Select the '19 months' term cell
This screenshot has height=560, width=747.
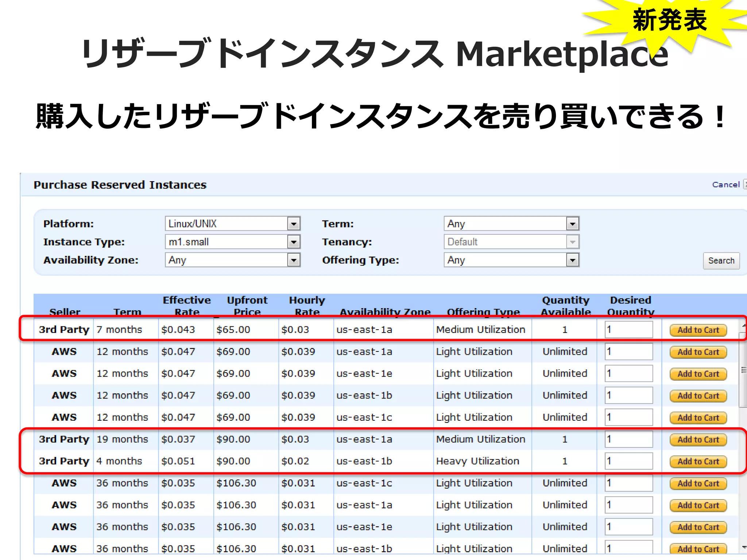coord(126,439)
